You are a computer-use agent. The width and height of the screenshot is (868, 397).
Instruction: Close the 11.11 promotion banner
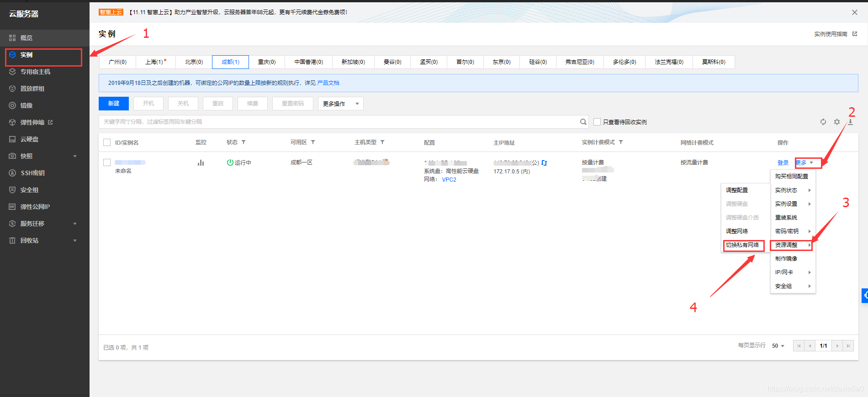coord(855,12)
